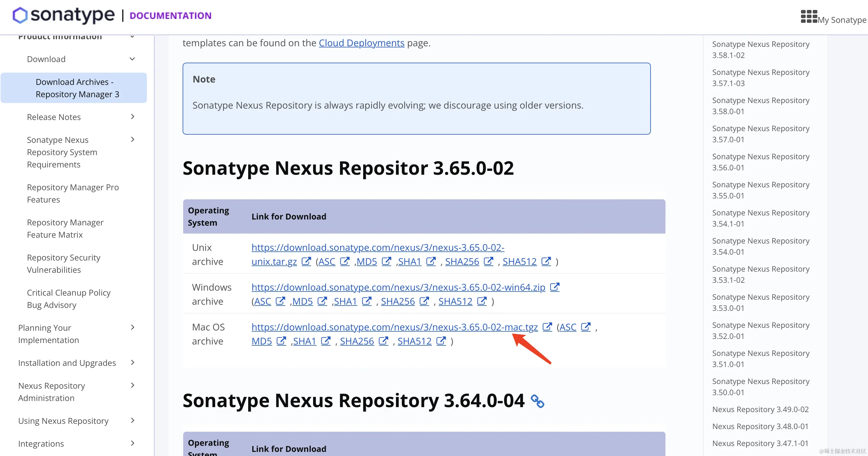Expand Installation and Upgrades section
This screenshot has width=868, height=456.
(x=132, y=363)
